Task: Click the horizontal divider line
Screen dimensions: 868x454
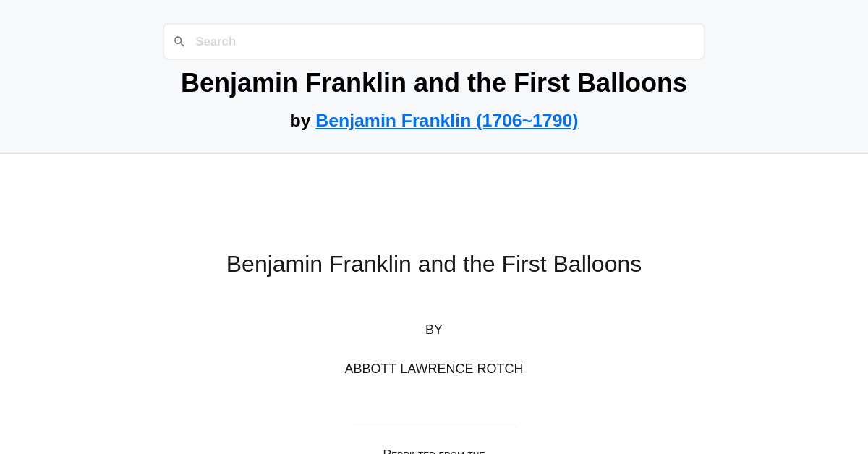Action: coord(433,427)
